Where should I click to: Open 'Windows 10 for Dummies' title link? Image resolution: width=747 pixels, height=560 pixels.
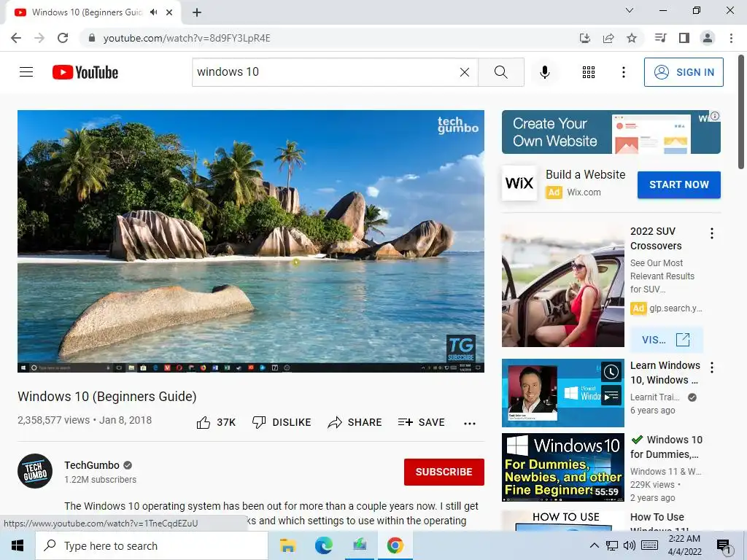666,447
